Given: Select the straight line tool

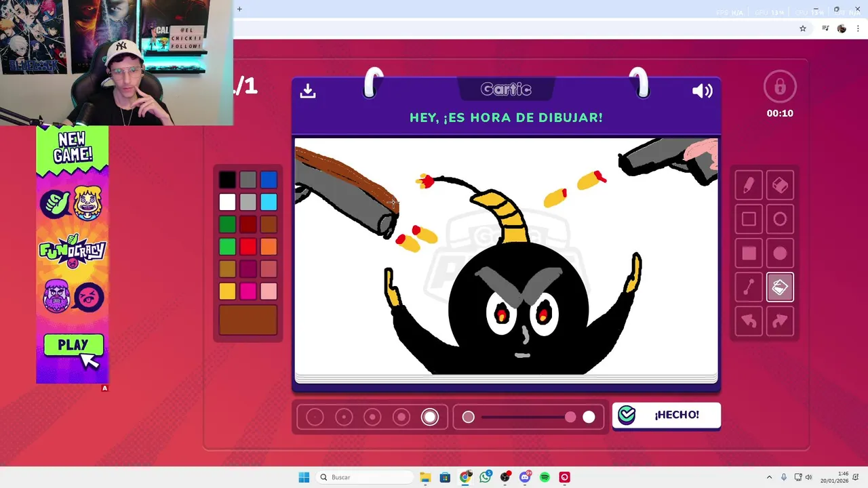Looking at the screenshot, I should [x=749, y=287].
